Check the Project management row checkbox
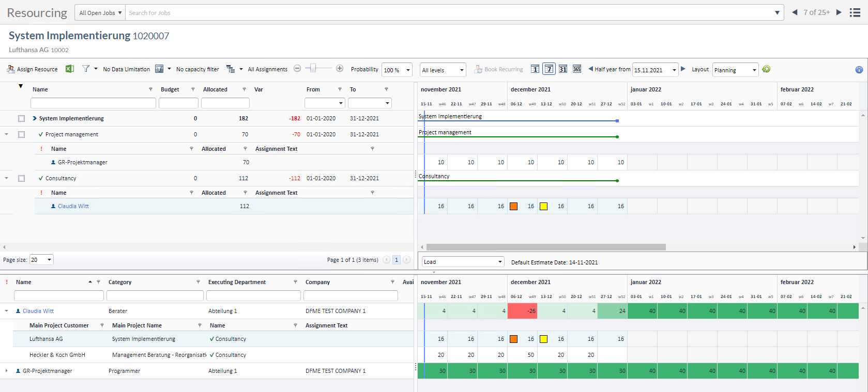 click(x=21, y=135)
